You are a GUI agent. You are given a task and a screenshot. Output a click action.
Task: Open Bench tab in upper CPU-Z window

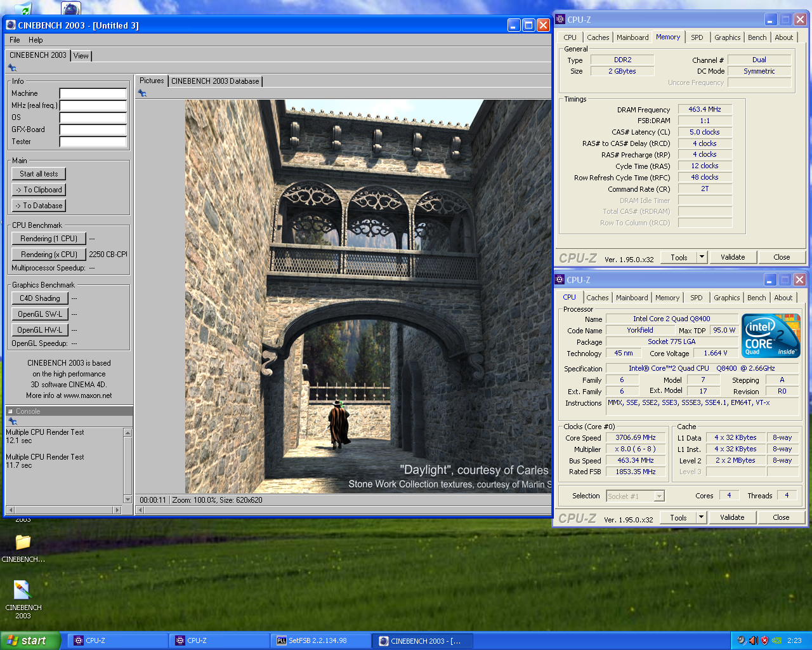pyautogui.click(x=757, y=37)
